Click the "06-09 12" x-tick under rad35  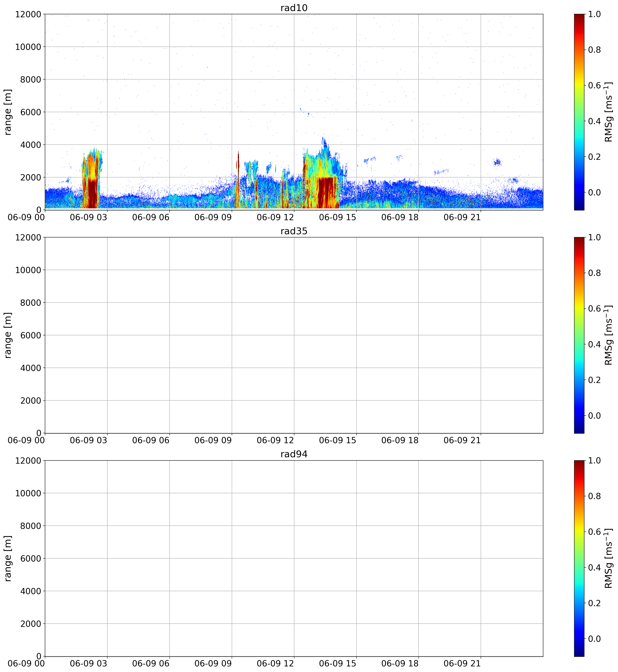pos(275,440)
